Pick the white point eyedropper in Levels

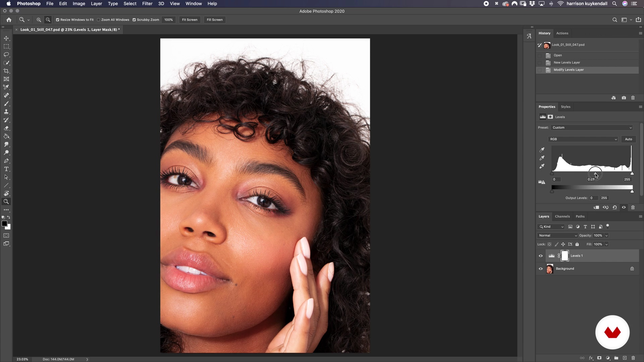[x=542, y=166]
